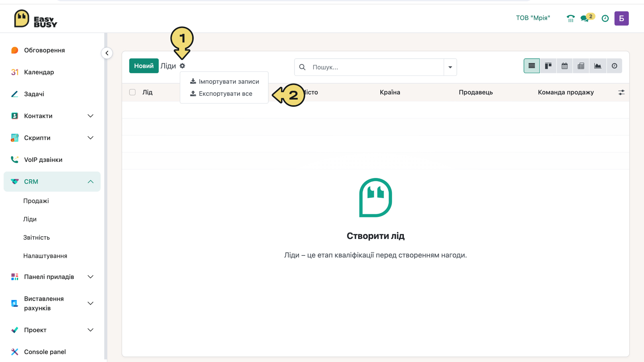Image resolution: width=644 pixels, height=362 pixels.
Task: Expand Виставлення рахунків chevron
Action: pyautogui.click(x=91, y=303)
